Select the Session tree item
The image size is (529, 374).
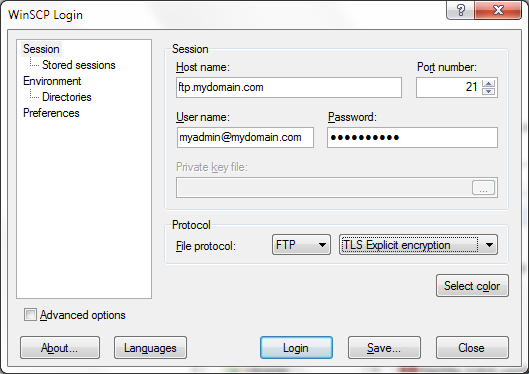coord(41,49)
